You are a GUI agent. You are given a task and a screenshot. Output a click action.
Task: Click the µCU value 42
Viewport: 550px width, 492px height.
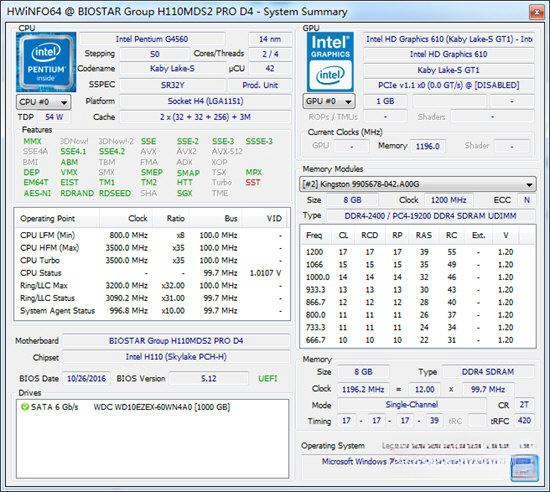click(270, 68)
